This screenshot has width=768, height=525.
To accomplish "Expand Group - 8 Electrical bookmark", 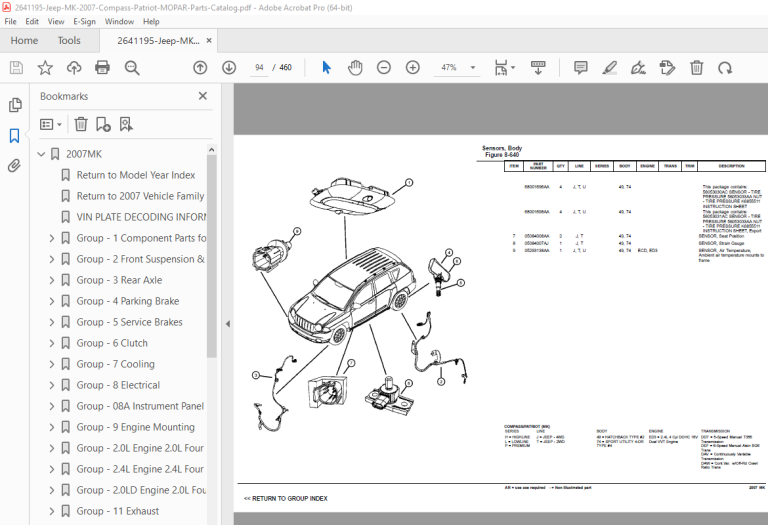I will point(51,385).
